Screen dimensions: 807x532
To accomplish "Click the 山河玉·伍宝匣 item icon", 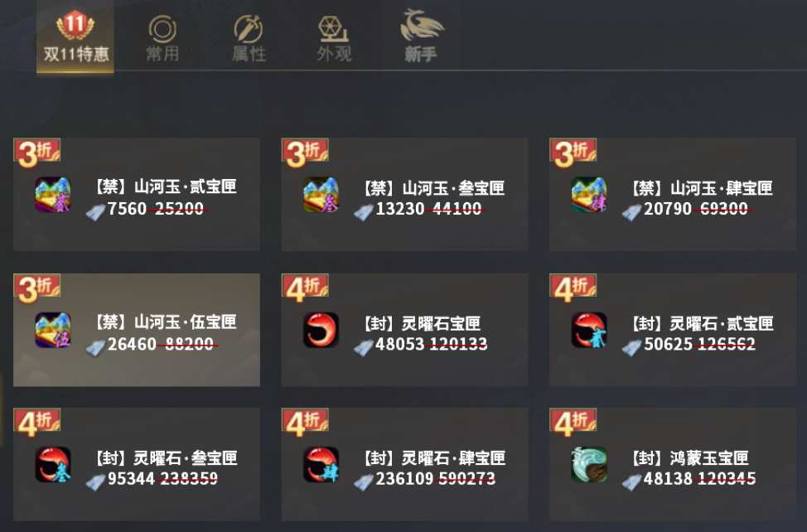I will pyautogui.click(x=53, y=330).
